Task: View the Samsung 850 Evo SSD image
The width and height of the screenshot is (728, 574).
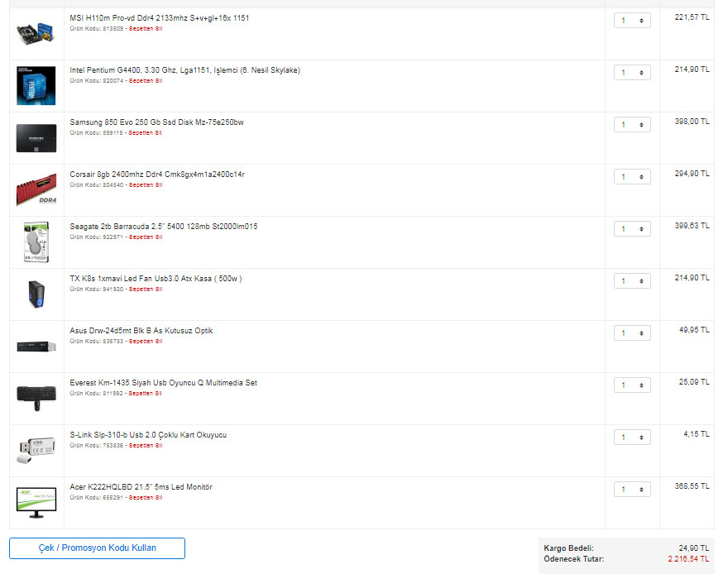Action: click(36, 138)
